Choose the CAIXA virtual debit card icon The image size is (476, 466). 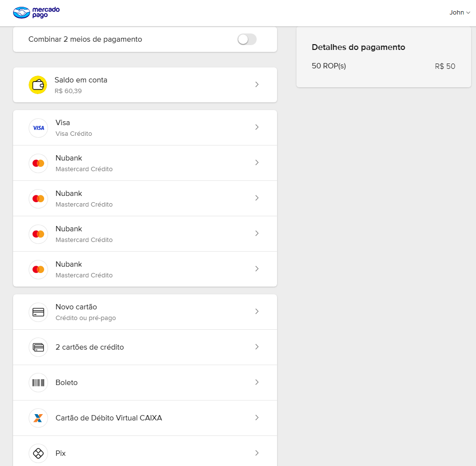tap(38, 418)
